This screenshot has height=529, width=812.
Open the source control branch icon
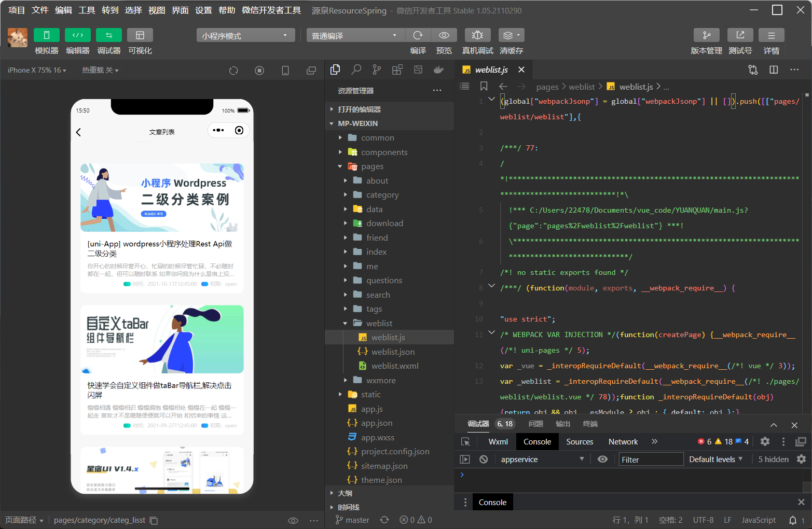pyautogui.click(x=377, y=69)
